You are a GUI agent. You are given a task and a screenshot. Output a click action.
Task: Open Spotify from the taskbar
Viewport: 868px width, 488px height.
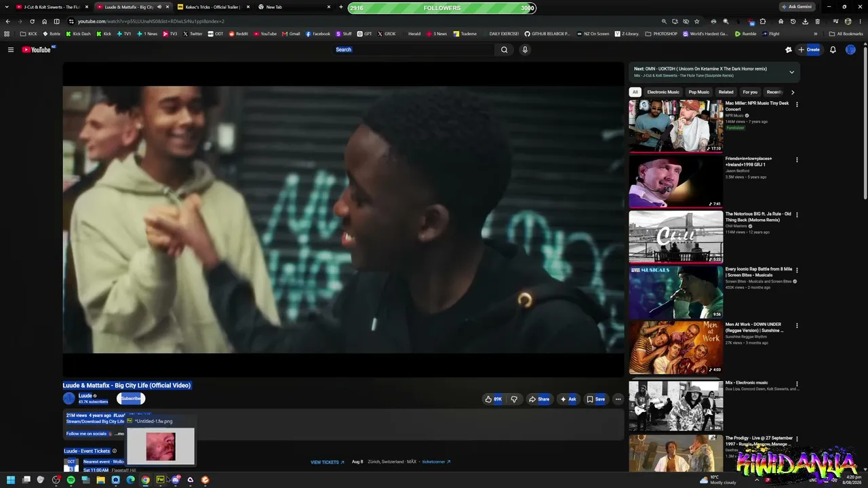(71, 480)
